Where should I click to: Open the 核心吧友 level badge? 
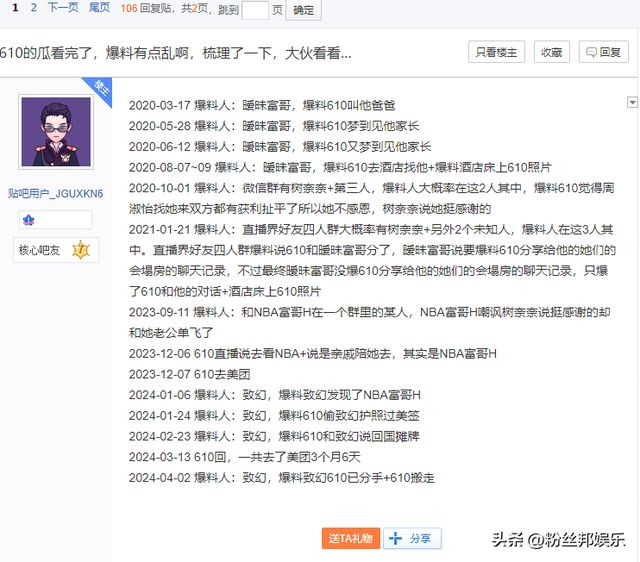pyautogui.click(x=56, y=250)
